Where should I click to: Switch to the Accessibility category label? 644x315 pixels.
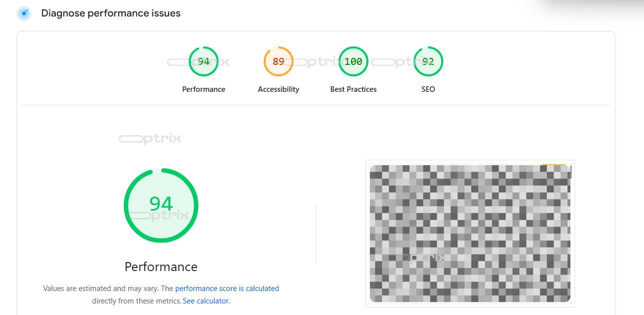(278, 89)
